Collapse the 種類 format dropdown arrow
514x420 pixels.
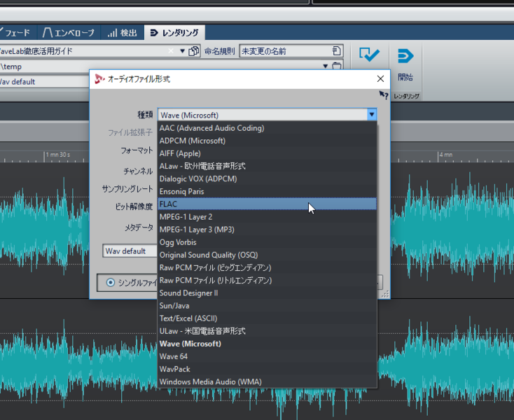point(371,115)
